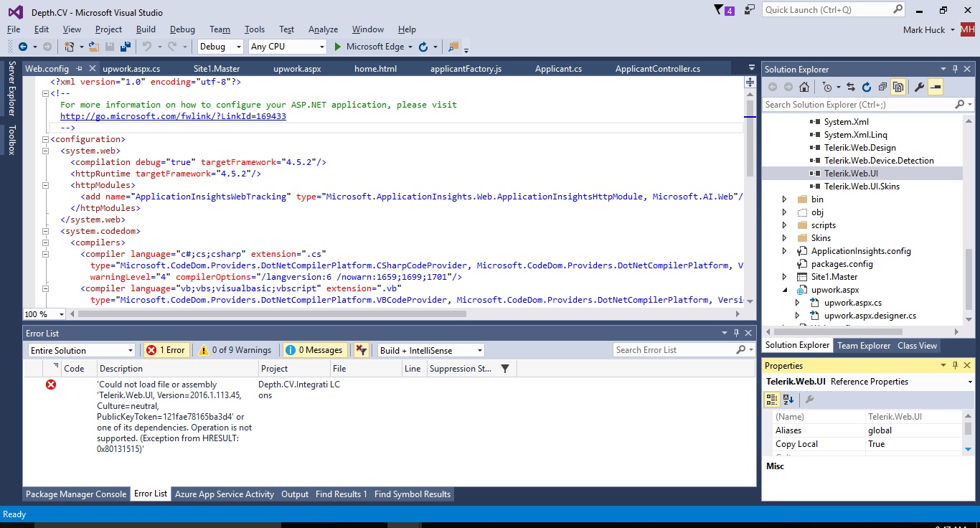Viewport: 980px width, 528px height.
Task: Expand the scripts folder node
Action: [785, 225]
